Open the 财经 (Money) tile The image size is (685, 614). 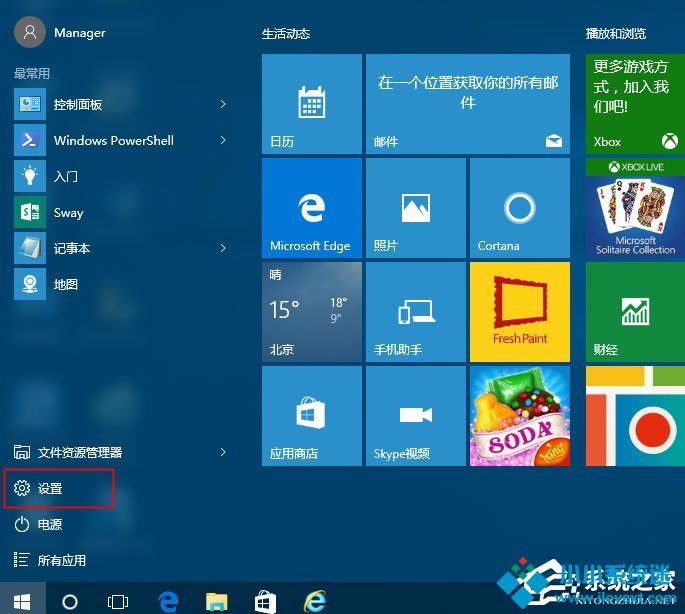tap(635, 312)
